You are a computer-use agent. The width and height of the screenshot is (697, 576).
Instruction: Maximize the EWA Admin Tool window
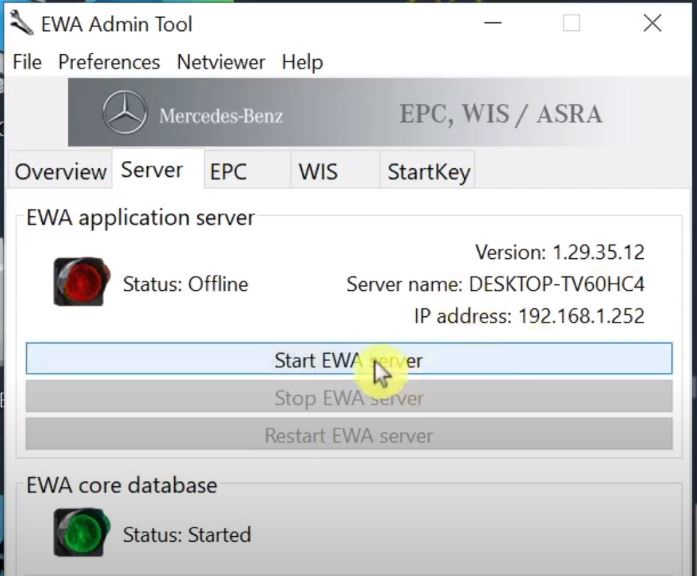pyautogui.click(x=571, y=23)
